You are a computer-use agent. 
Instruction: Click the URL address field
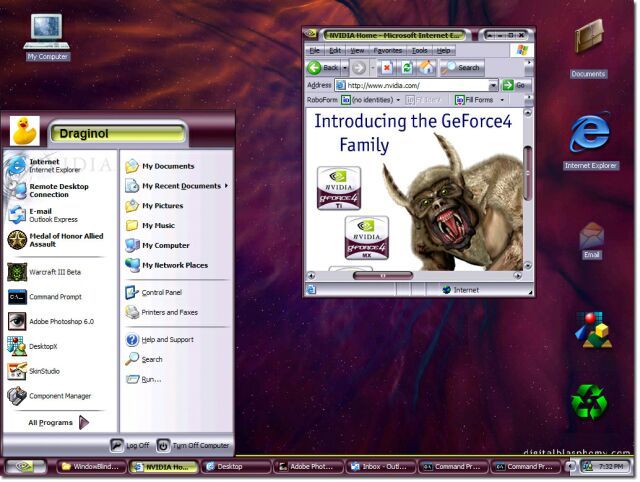(415, 85)
